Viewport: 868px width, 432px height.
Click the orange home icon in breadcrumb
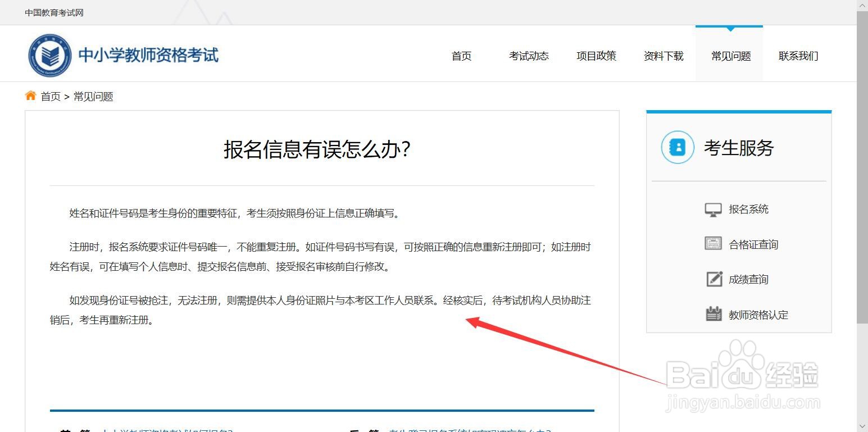31,95
